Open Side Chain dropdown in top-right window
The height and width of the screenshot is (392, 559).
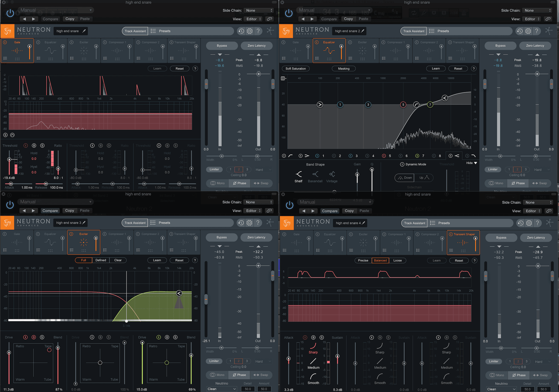538,10
